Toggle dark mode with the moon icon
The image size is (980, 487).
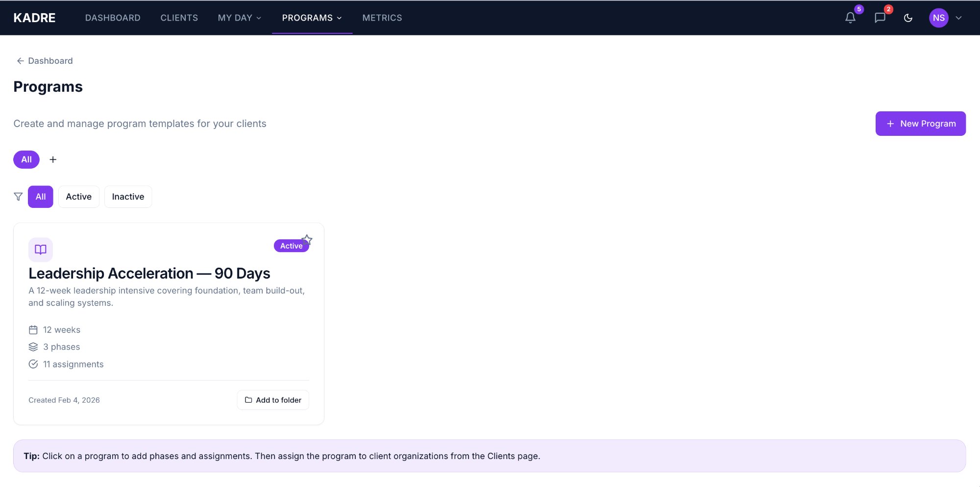pos(908,18)
